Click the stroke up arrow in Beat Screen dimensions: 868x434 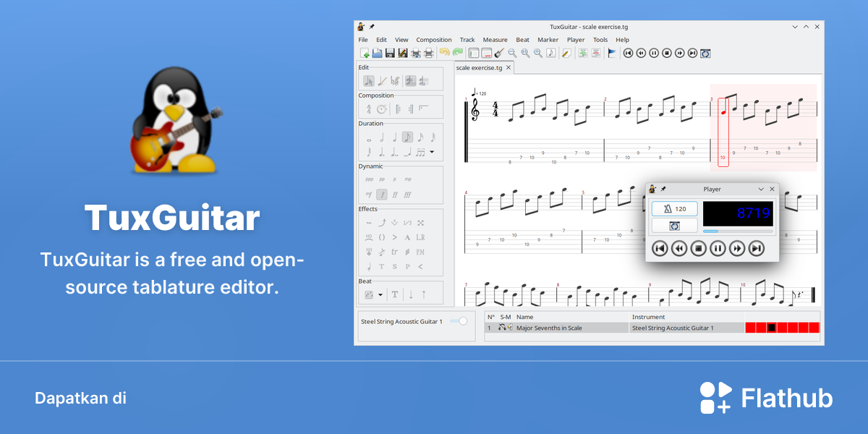(x=424, y=294)
